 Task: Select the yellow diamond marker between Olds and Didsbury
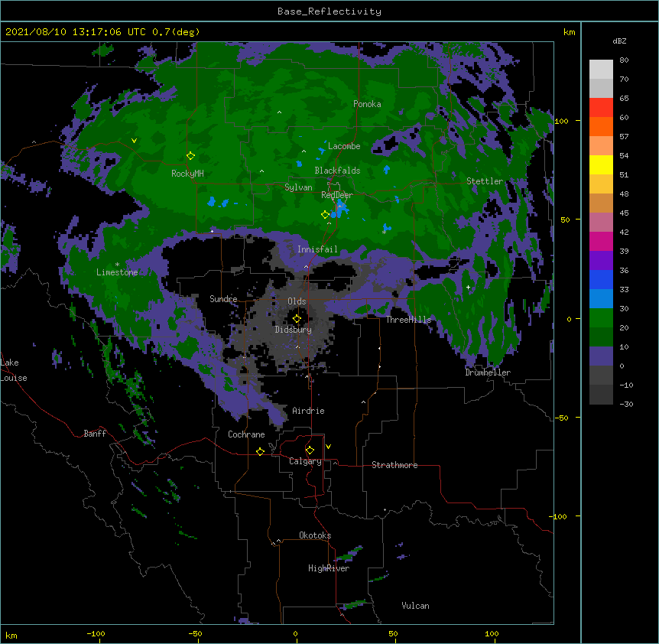coord(297,319)
